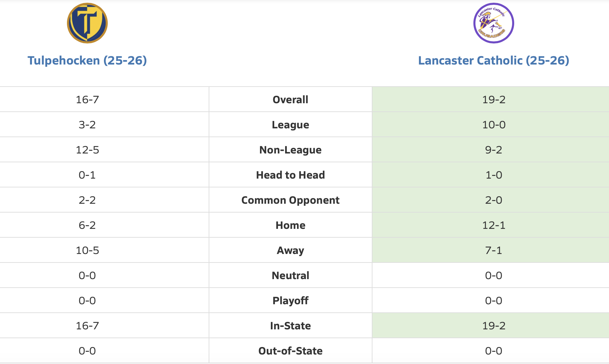
Task: Click the League row label
Action: (x=290, y=125)
